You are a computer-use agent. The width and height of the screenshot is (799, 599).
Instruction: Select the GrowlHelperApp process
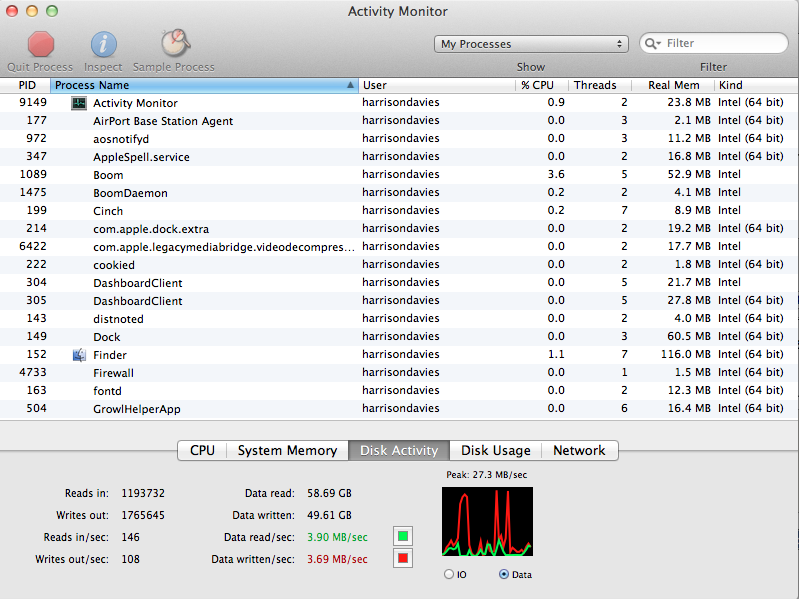(400, 409)
